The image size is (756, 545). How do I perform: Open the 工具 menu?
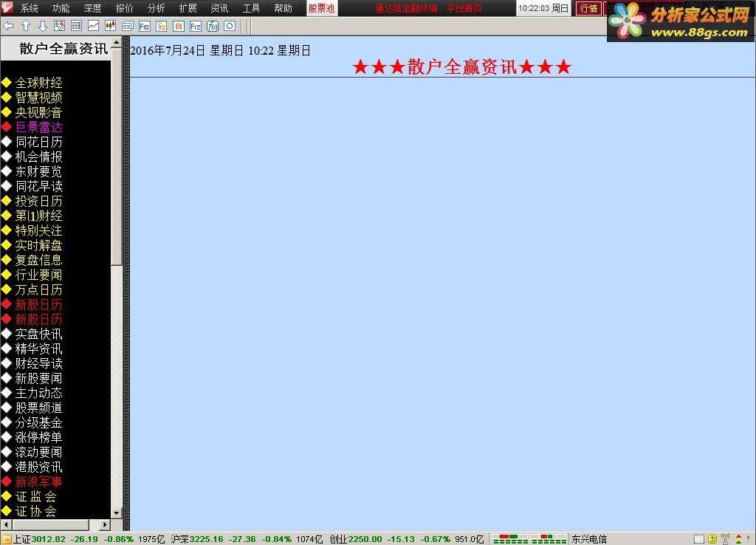click(x=251, y=8)
